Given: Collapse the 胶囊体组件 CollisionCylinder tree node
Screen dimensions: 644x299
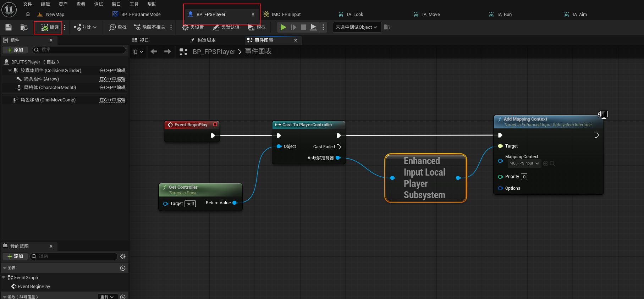Looking at the screenshot, I should tap(10, 71).
